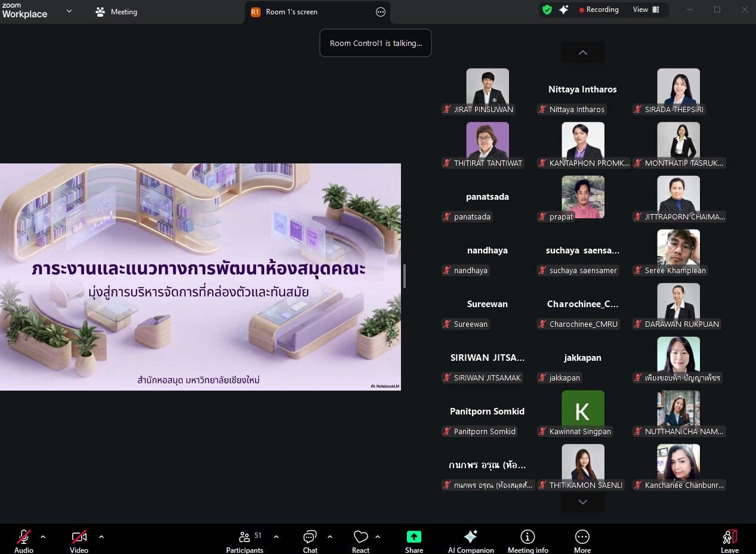756x554 pixels.
Task: Click the encryption shield icon
Action: pyautogui.click(x=547, y=10)
